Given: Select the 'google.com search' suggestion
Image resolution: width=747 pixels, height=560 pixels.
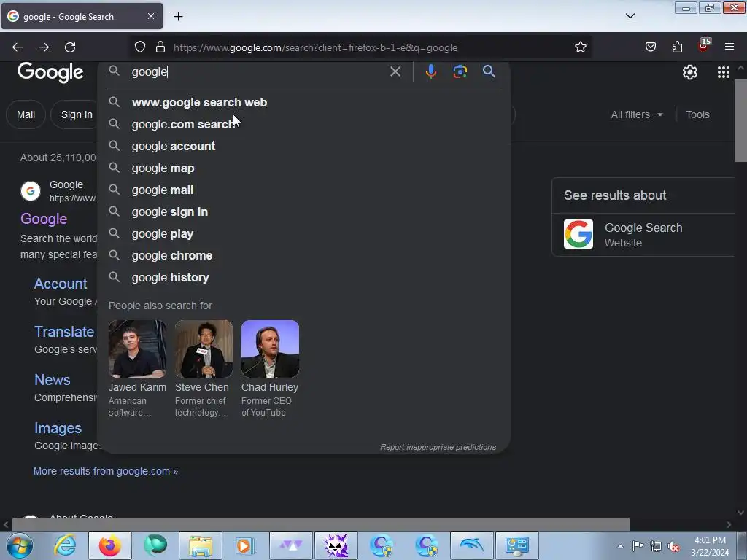Looking at the screenshot, I should (303, 124).
